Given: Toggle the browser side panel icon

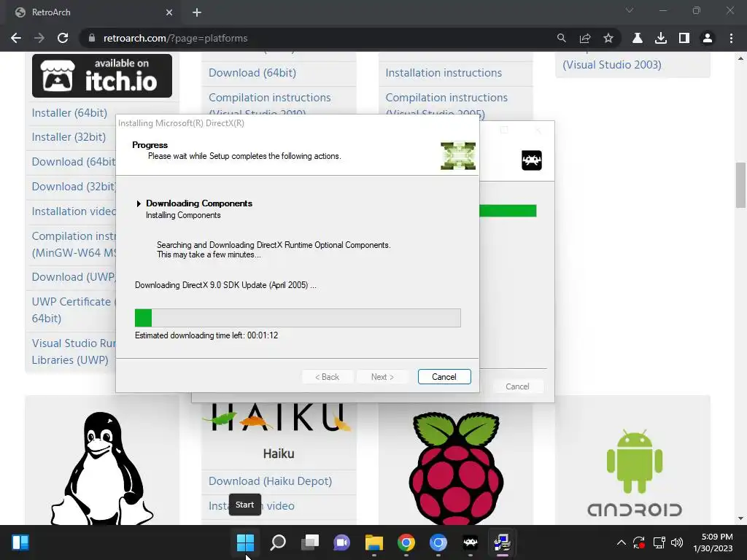Looking at the screenshot, I should point(684,38).
